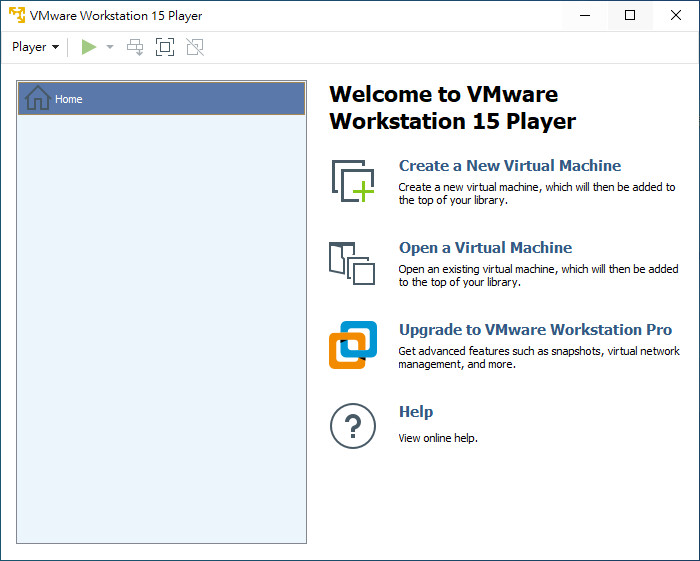700x561 pixels.
Task: Click the Send Ctrl+Alt+Del toolbar icon
Action: point(135,47)
